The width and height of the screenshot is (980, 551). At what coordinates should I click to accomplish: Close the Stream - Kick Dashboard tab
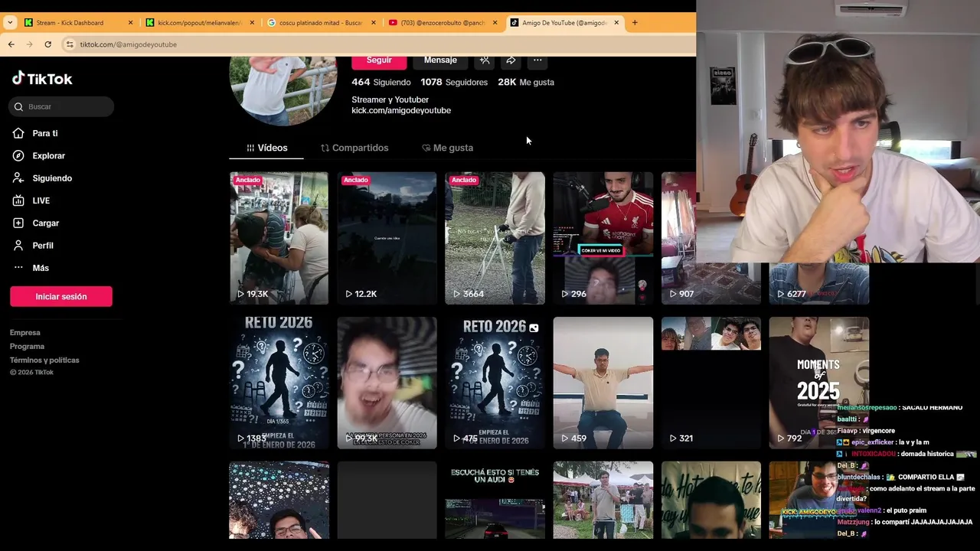[130, 22]
